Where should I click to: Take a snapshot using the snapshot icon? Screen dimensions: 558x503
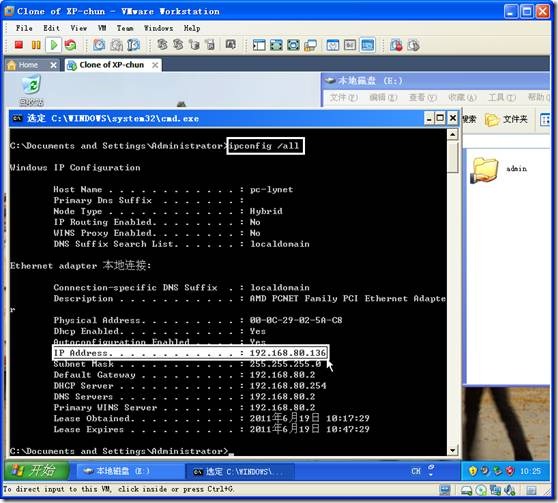tap(99, 45)
